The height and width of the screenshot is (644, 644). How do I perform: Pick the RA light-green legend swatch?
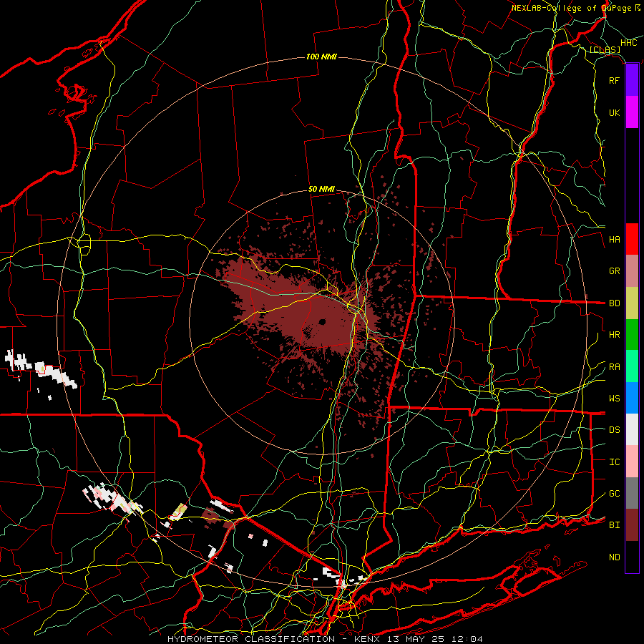pos(632,366)
